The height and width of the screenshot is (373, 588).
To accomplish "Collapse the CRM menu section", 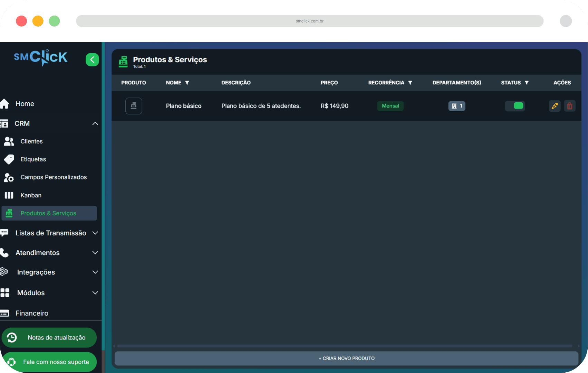I will pyautogui.click(x=95, y=123).
